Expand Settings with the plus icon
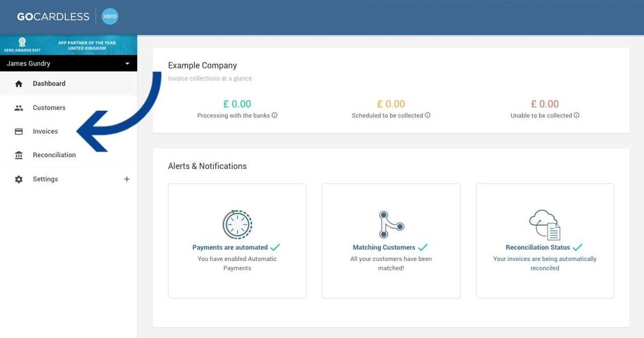The width and height of the screenshot is (644, 338). [127, 179]
